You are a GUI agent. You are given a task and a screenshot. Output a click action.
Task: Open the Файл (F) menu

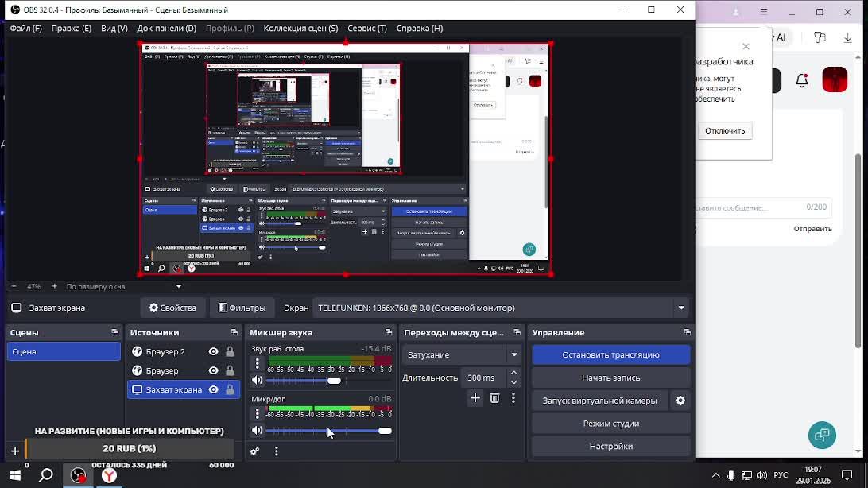click(26, 28)
